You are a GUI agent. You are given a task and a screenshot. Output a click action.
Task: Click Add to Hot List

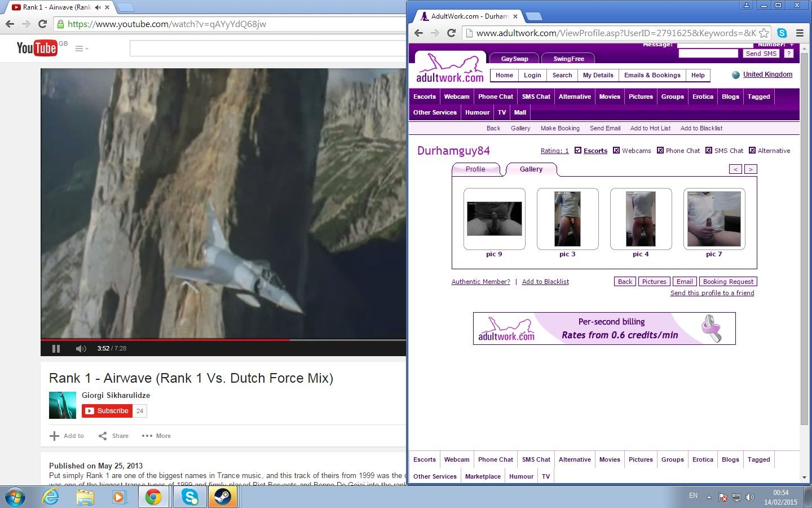point(650,128)
